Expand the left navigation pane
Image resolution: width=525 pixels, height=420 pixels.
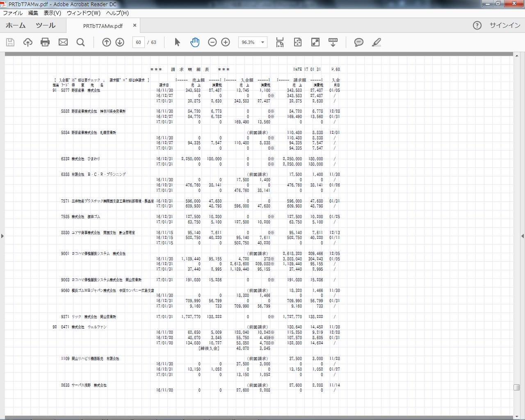point(2,236)
